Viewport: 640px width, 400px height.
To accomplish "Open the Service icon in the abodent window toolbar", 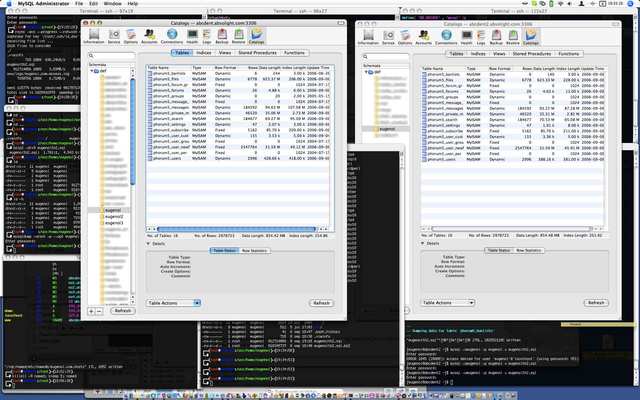I will (115, 38).
